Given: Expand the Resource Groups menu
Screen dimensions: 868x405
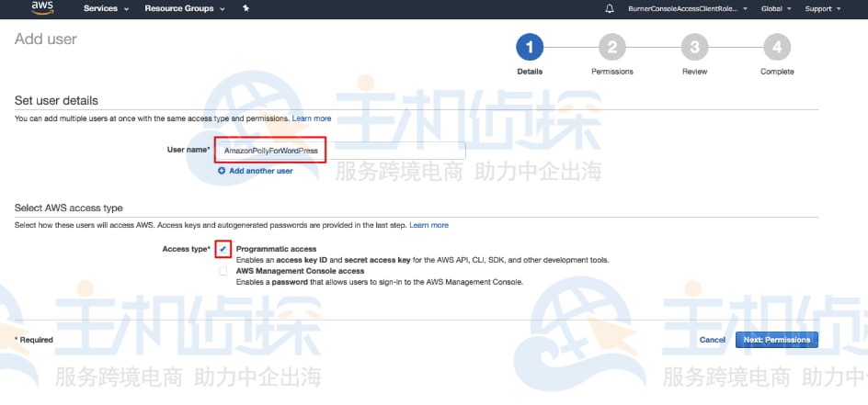Looking at the screenshot, I should pyautogui.click(x=185, y=9).
